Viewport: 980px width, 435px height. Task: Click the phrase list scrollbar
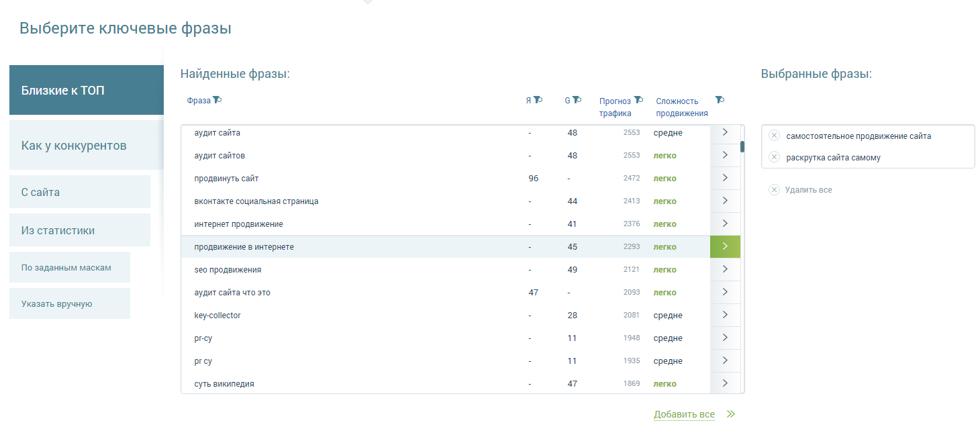742,147
